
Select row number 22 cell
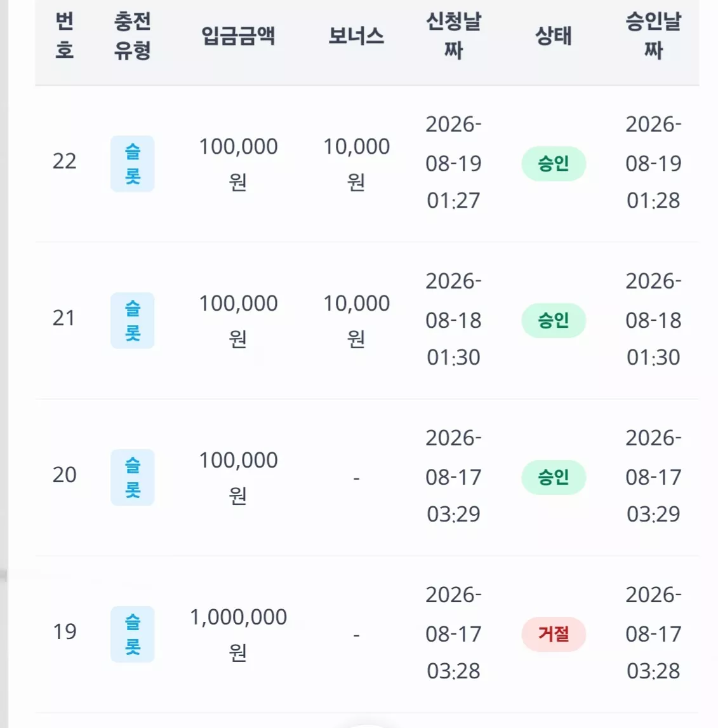click(65, 161)
